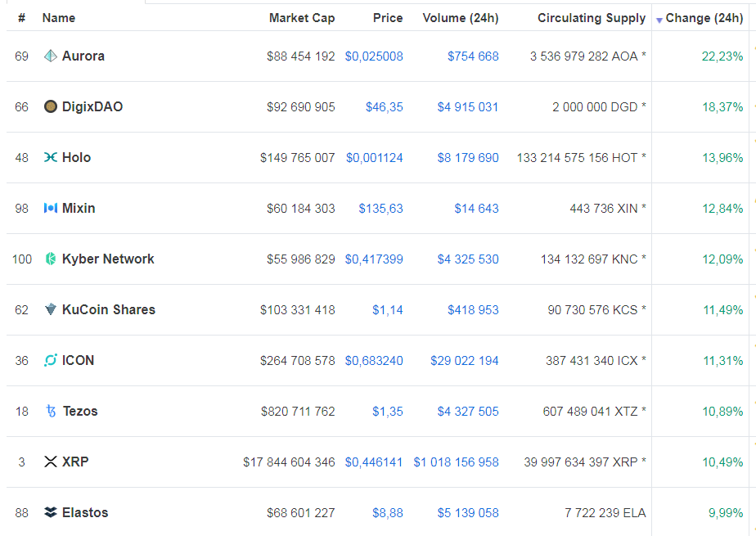Click the Mixin coin logo icon

tap(51, 208)
